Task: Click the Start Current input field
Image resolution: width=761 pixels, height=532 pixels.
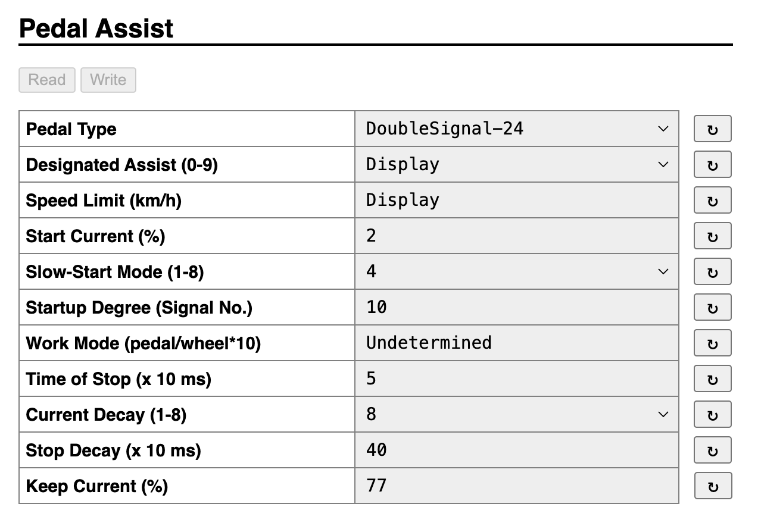Action: tap(516, 236)
